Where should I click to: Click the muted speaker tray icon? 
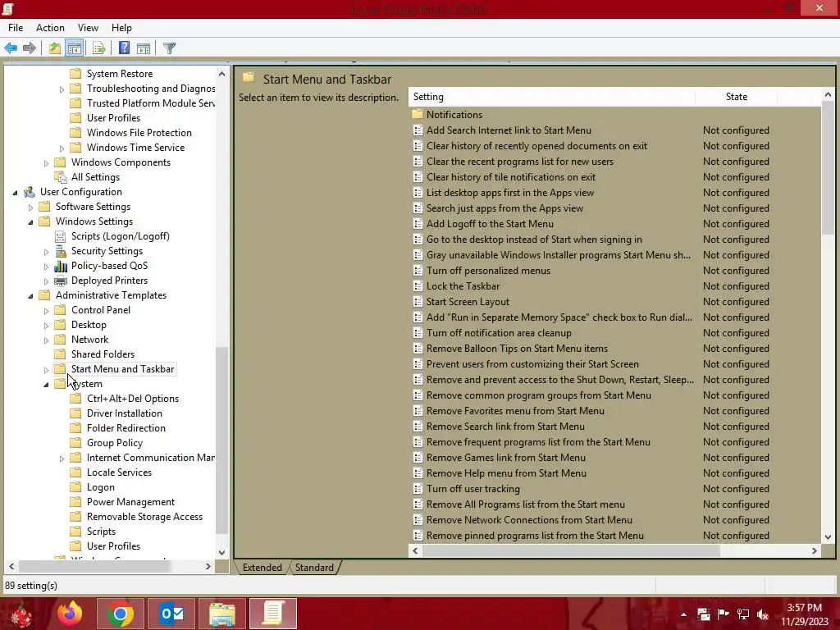(x=763, y=614)
